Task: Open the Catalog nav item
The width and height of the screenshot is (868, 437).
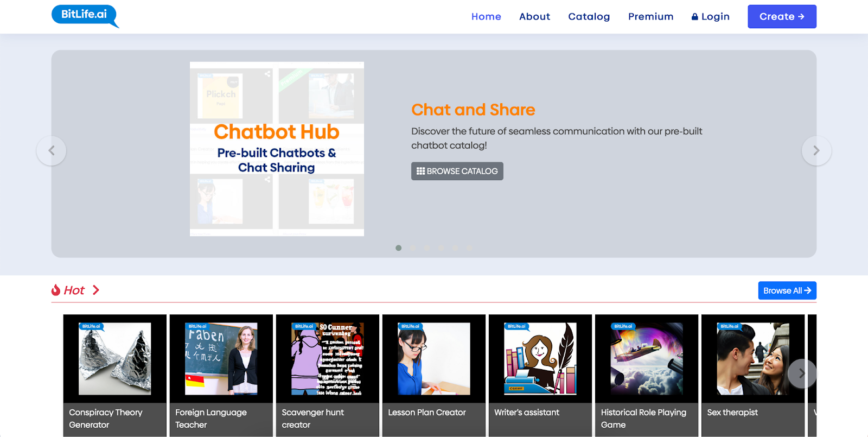Action: (589, 17)
